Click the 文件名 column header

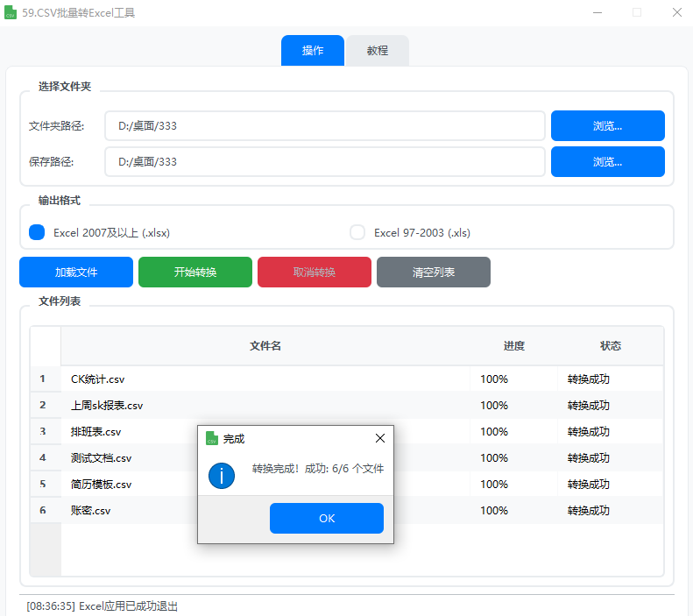265,346
